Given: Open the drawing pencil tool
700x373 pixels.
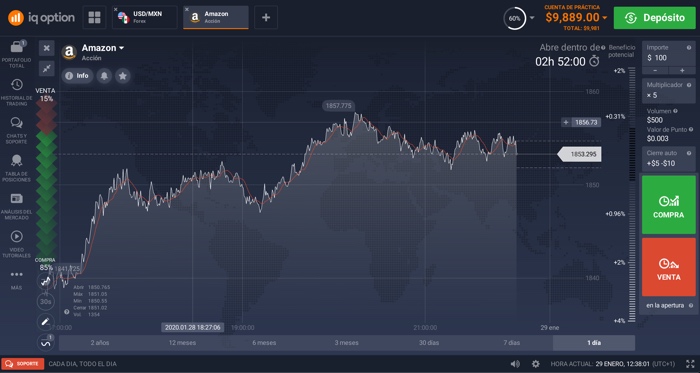Looking at the screenshot, I should coord(45,321).
